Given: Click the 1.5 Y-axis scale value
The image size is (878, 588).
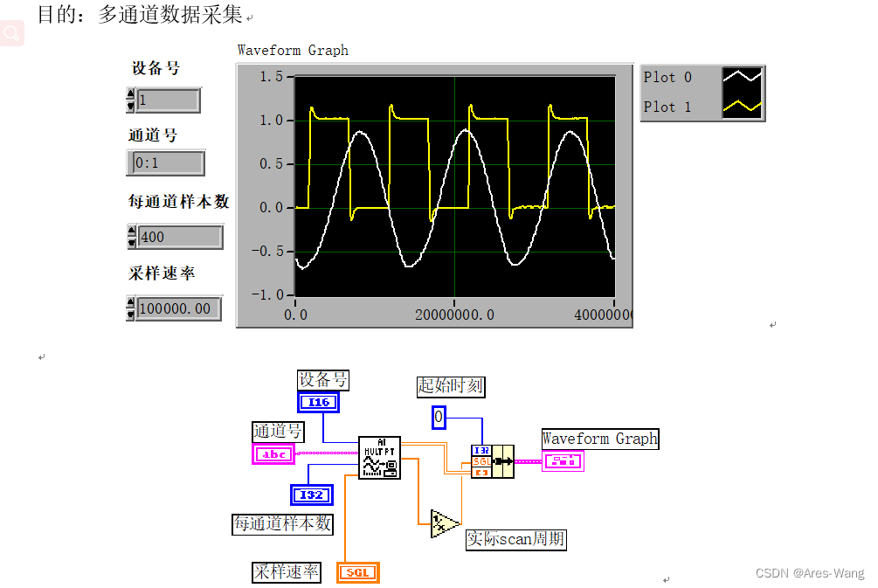Looking at the screenshot, I should pos(271,77).
